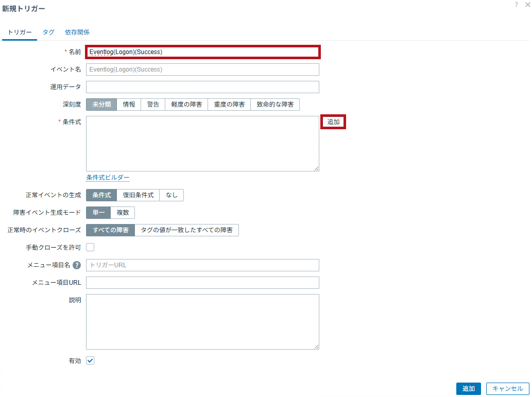
Task: Set problem event generation mode to 複数
Action: pos(123,213)
